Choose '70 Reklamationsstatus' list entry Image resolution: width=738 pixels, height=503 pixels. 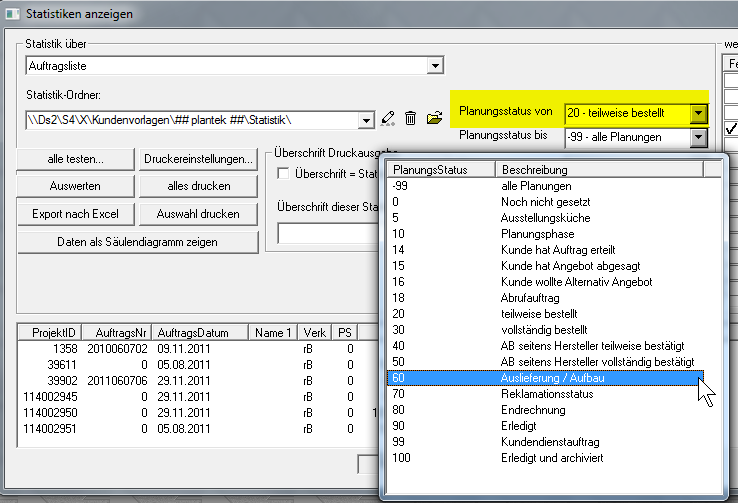[x=545, y=395]
